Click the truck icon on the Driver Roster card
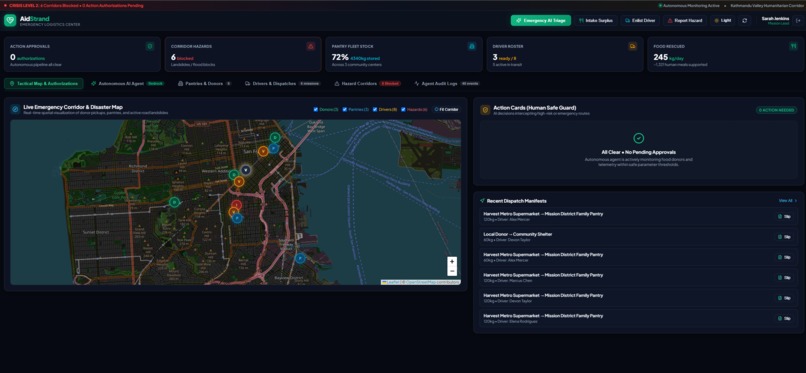806x373 pixels. [633, 46]
